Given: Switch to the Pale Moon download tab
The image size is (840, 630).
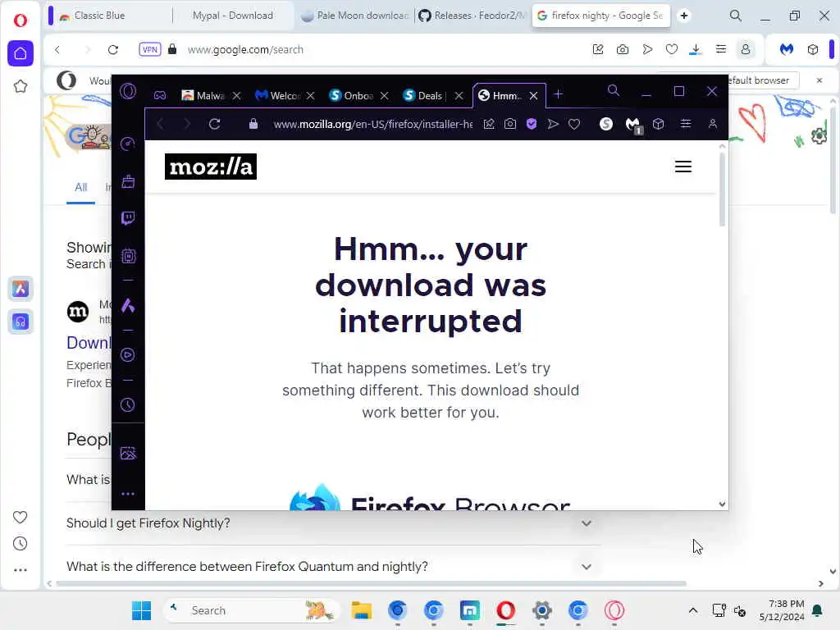Looking at the screenshot, I should pos(354,16).
